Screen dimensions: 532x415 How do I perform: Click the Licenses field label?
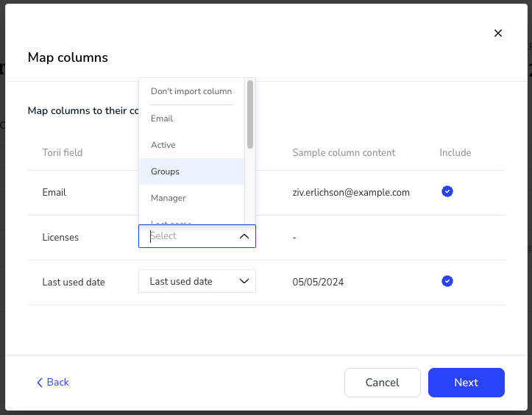[x=60, y=237]
